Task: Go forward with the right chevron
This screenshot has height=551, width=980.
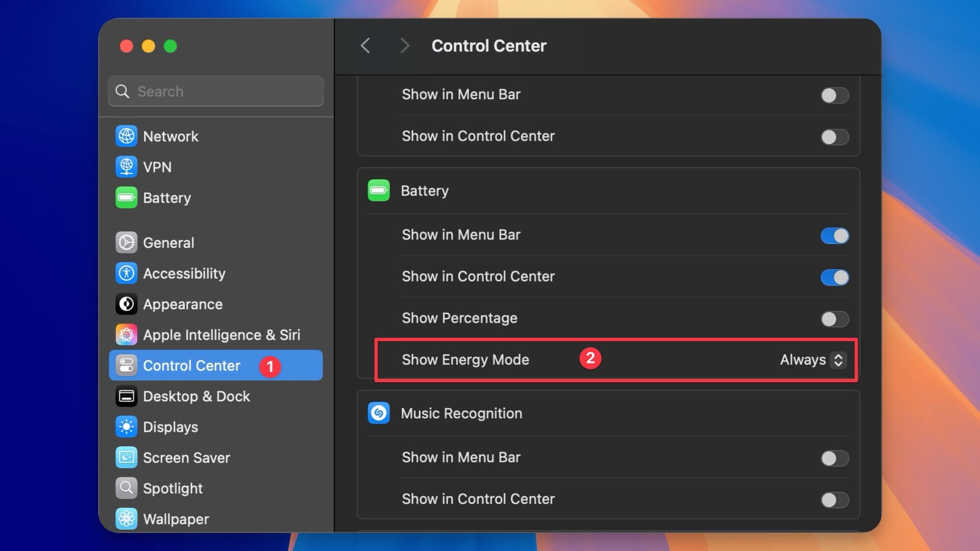Action: point(405,46)
